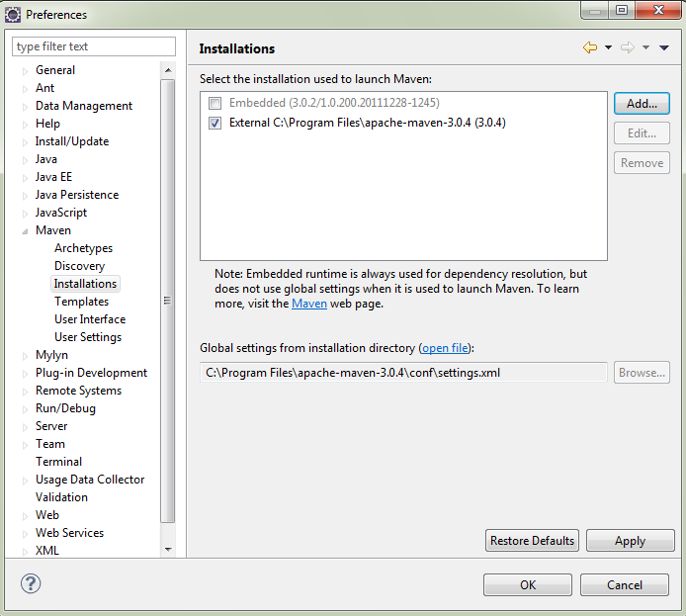This screenshot has height=616, width=686.
Task: Select Archetypes under Maven
Action: tap(84, 248)
